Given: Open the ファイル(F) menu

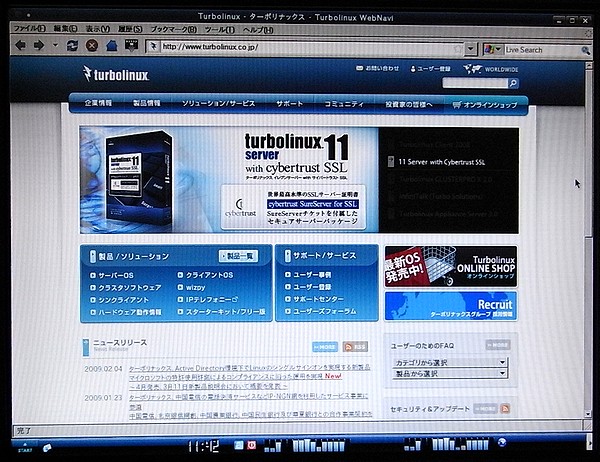Looking at the screenshot, I should pos(29,28).
